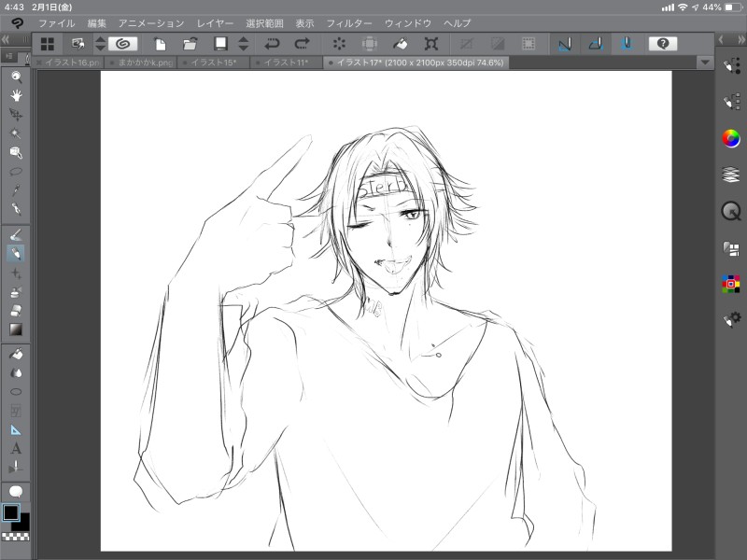Click scale/rotate transform icon
This screenshot has width=747, height=560.
coord(431,44)
